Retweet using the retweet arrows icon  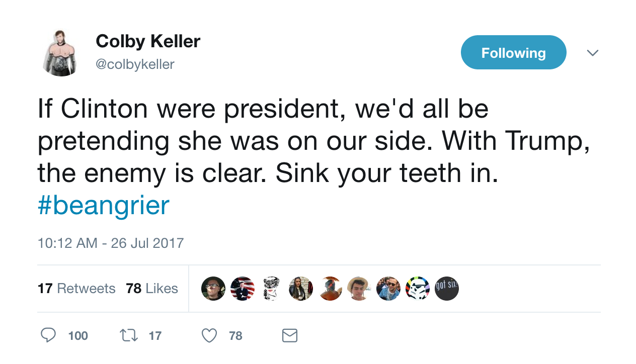pos(129,335)
